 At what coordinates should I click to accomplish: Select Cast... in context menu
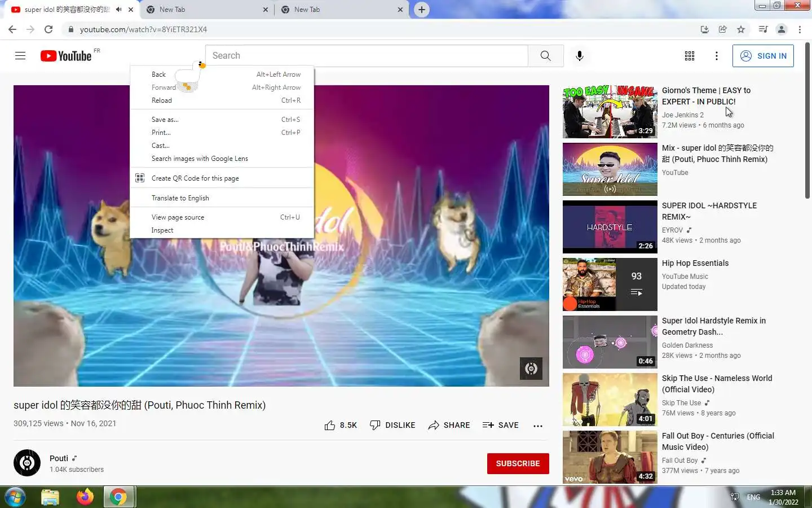coord(222,146)
